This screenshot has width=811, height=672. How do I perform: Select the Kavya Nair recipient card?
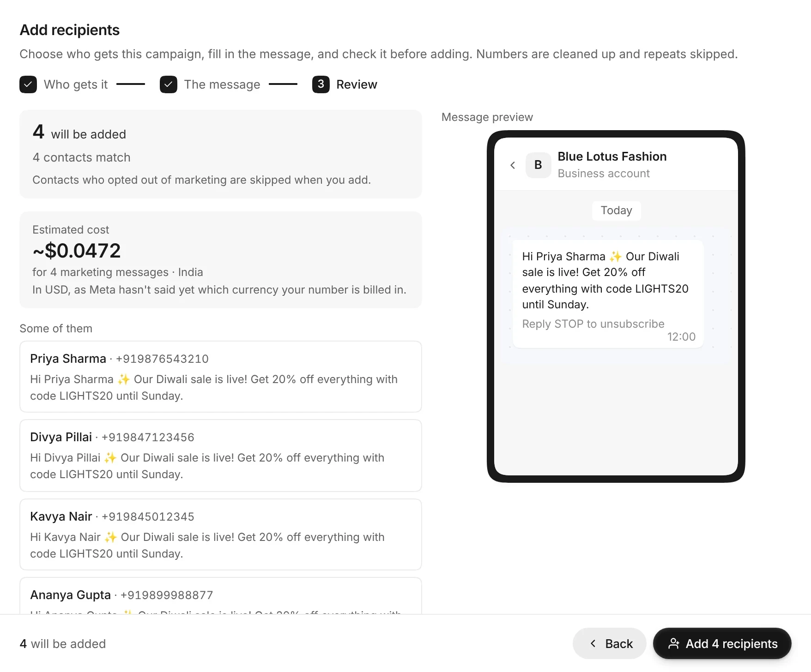tap(221, 534)
